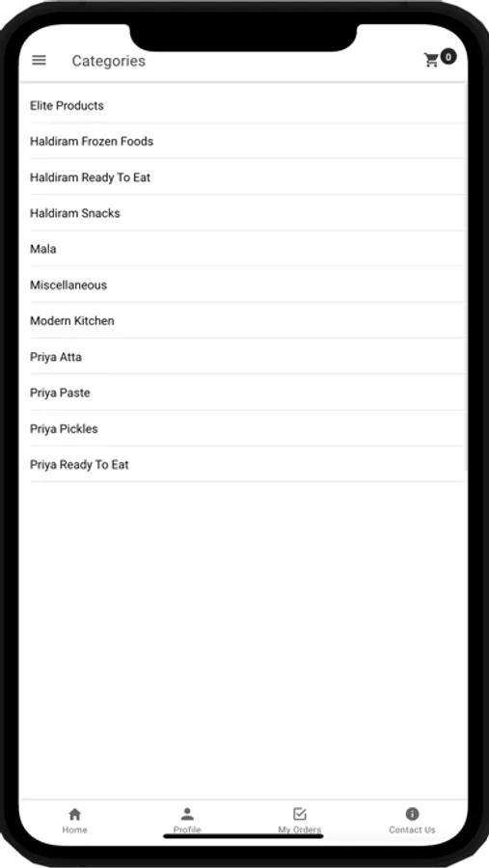Choose the Priya Paste category
Screen dimensions: 489x868
[x=247, y=393]
